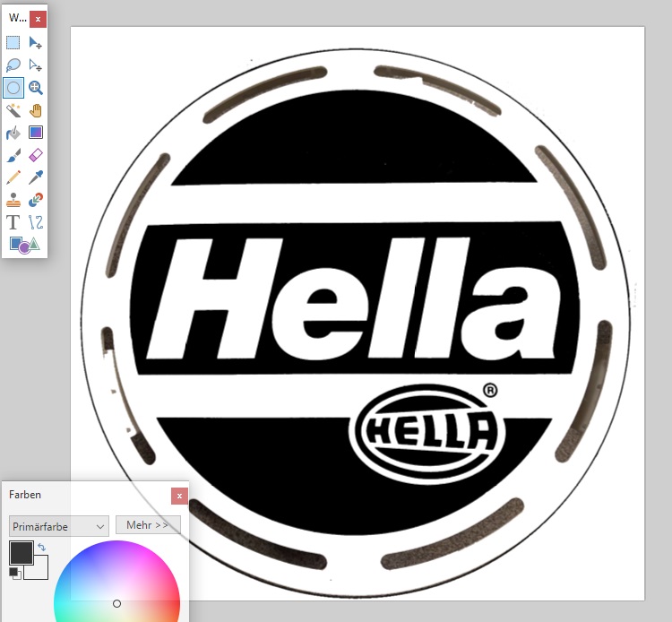The image size is (672, 622).
Task: Select the Rectangle Select tool
Action: [x=13, y=42]
